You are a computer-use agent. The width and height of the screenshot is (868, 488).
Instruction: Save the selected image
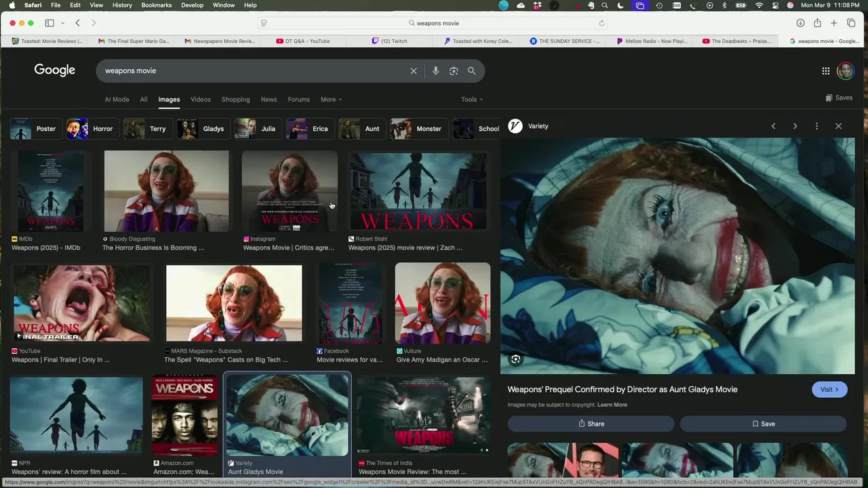(x=763, y=424)
